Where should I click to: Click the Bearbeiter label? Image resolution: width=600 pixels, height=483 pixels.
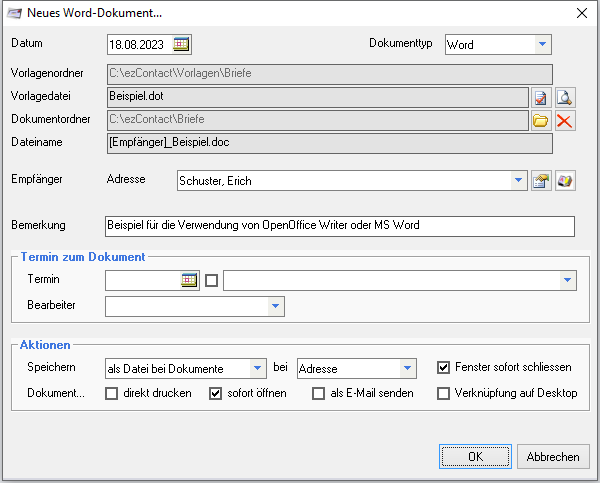pyautogui.click(x=51, y=305)
